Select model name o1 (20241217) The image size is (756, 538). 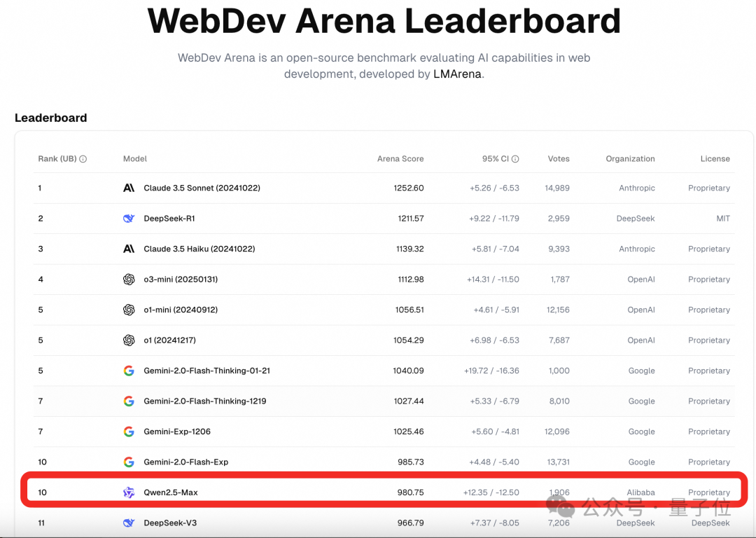coord(169,340)
